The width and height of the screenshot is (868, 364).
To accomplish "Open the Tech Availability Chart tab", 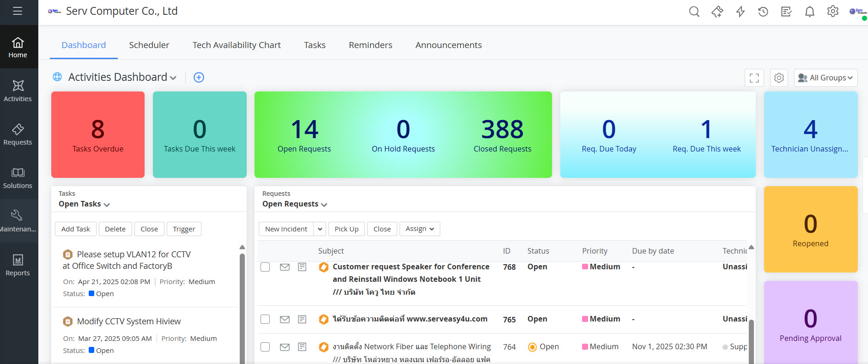I will tap(237, 45).
